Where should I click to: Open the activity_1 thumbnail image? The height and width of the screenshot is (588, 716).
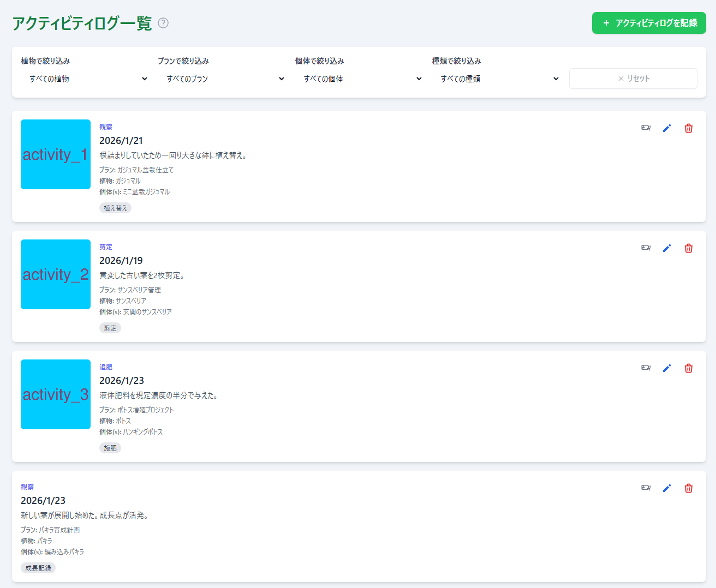[56, 154]
